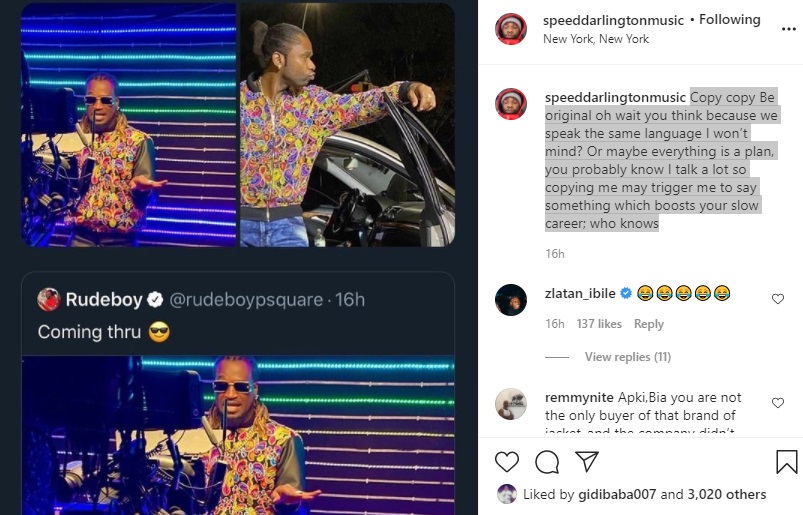803x515 pixels.
Task: View 137 likes on comment
Action: tap(599, 324)
